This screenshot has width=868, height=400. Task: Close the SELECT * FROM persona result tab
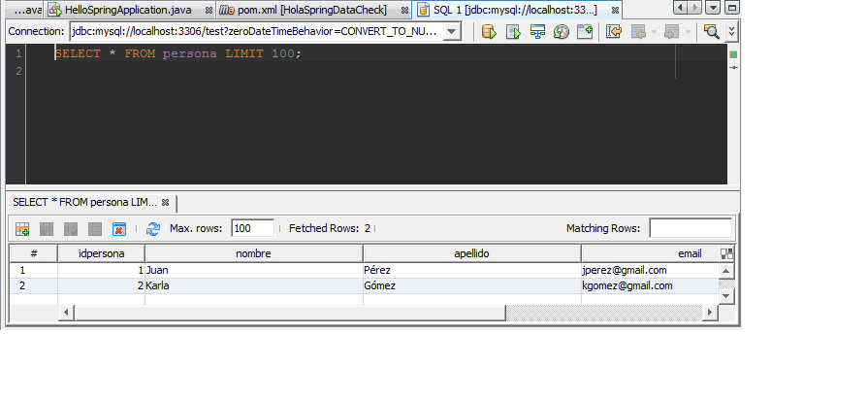(165, 203)
